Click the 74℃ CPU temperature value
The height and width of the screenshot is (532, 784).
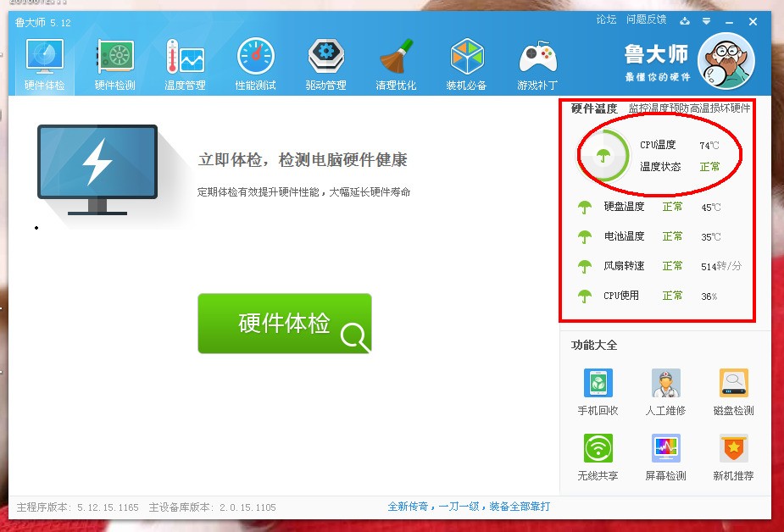pos(709,146)
